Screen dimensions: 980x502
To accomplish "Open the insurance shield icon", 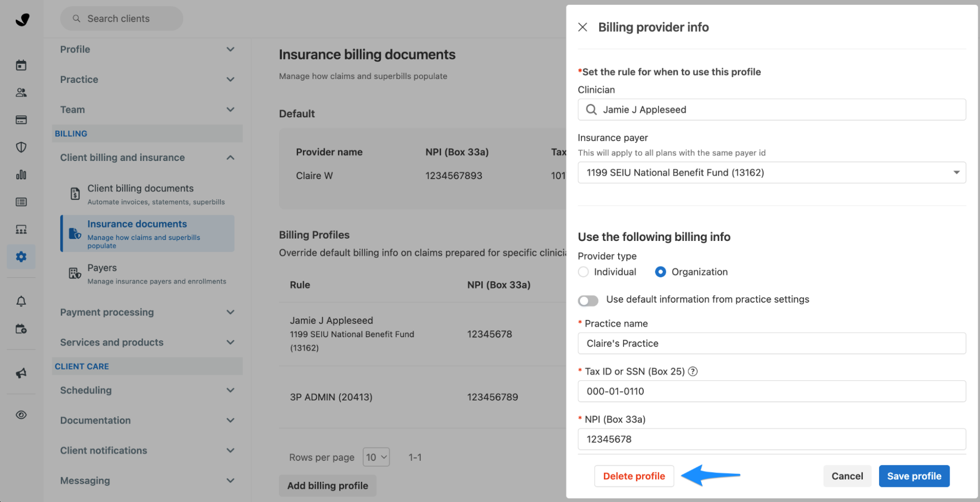I will (x=21, y=147).
